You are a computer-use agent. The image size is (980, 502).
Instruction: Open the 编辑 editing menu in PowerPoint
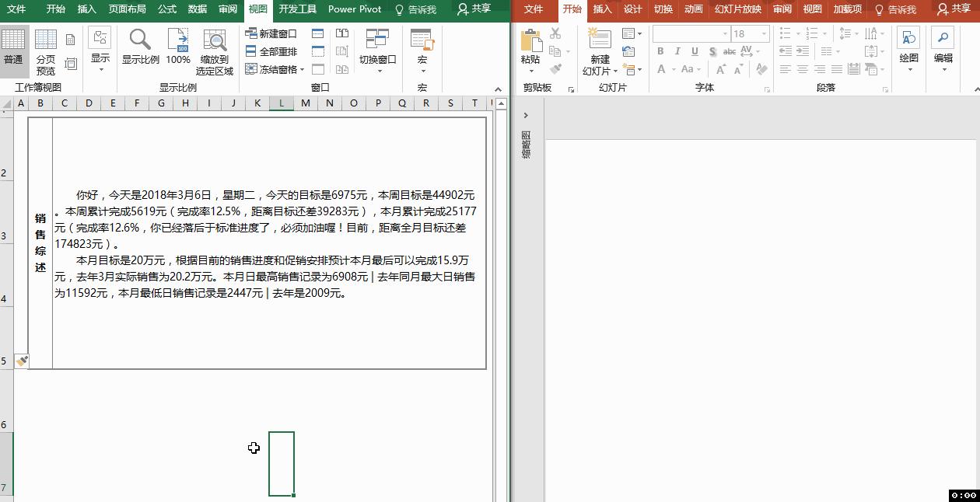point(943,50)
